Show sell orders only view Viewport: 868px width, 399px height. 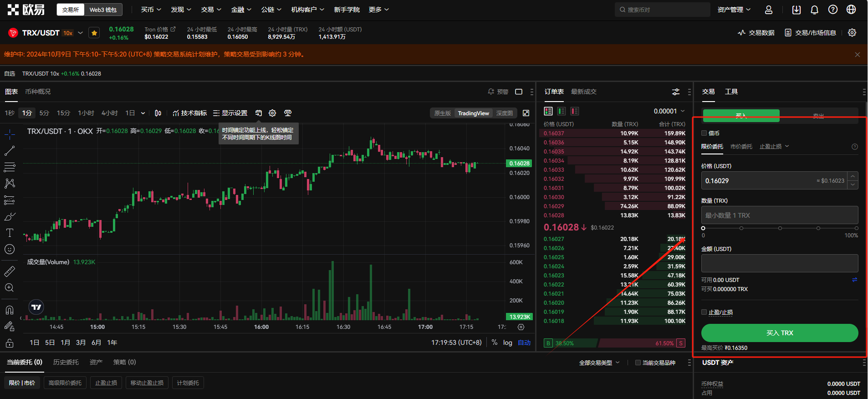(x=575, y=111)
